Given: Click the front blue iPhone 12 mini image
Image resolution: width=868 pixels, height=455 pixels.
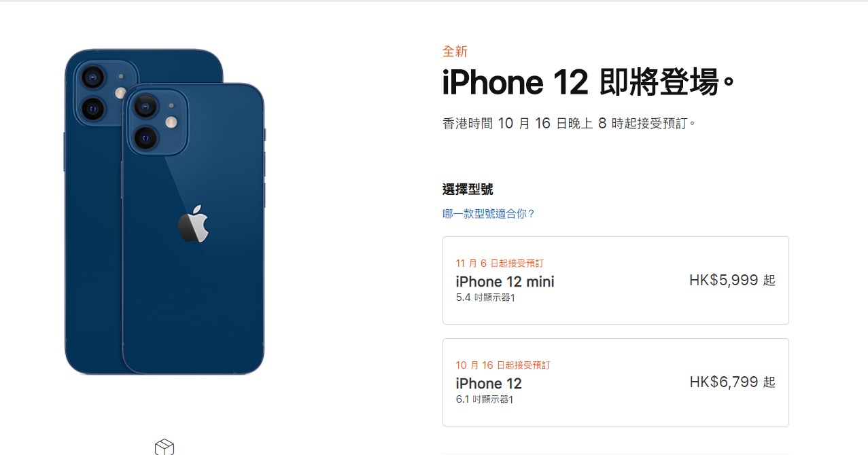Looking at the screenshot, I should (x=193, y=228).
